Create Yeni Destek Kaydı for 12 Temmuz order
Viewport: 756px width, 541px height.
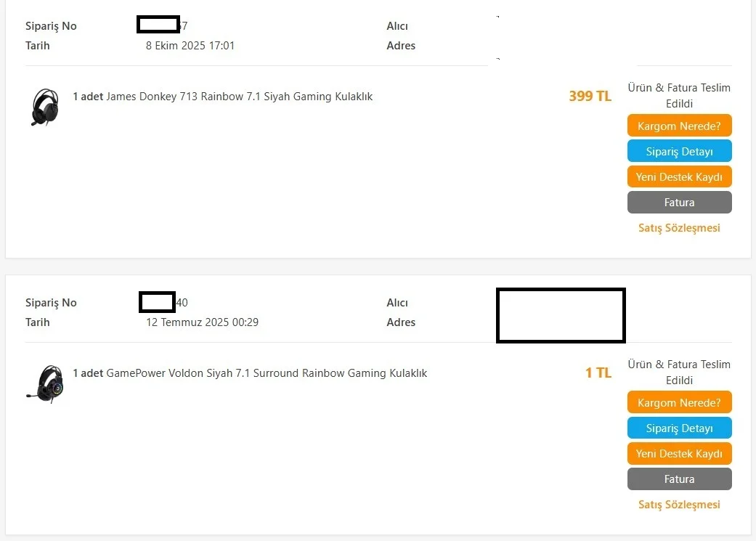(679, 454)
